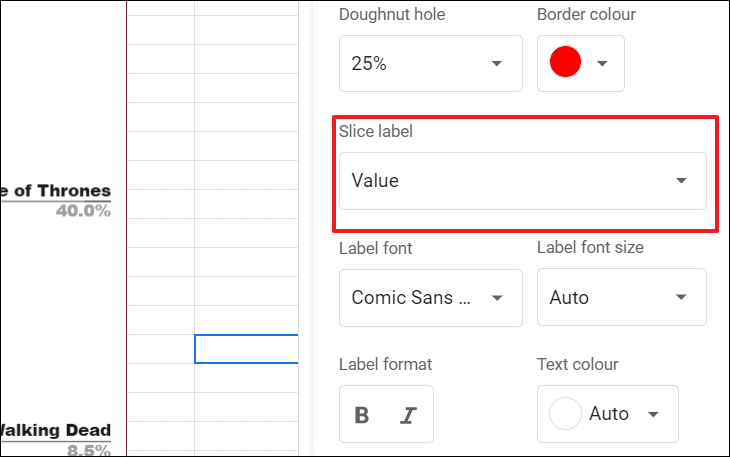Click the 8.5% chart percentage
Screen dimensions: 730x457
pos(88,450)
